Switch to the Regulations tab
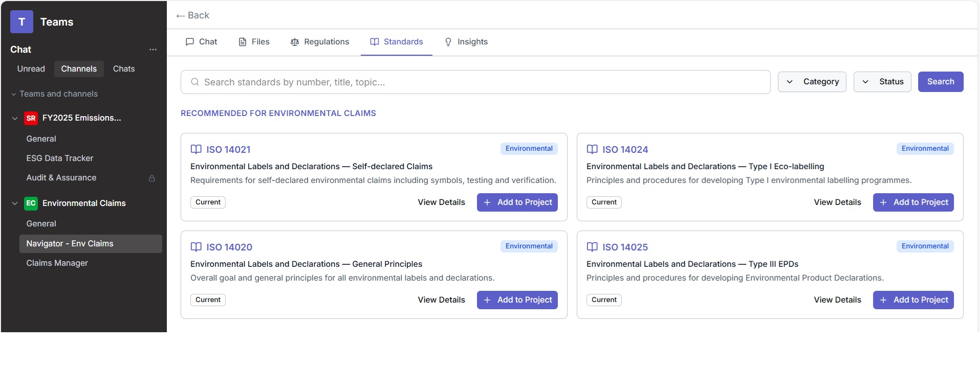Screen dimensions: 980x368 tap(320, 42)
